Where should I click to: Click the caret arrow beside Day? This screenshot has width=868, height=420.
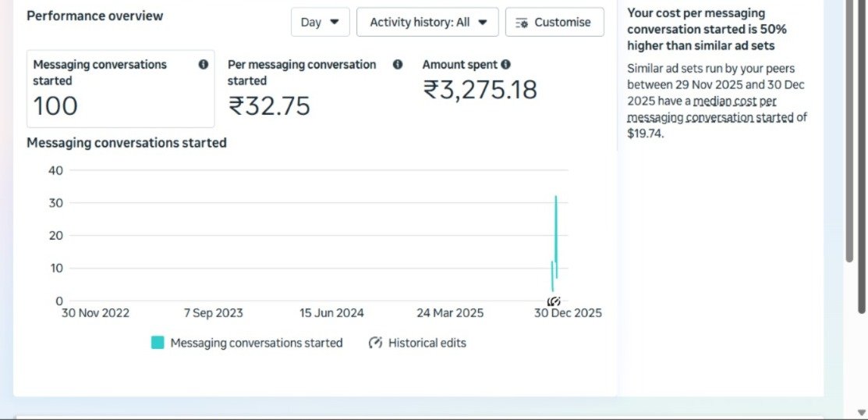335,22
